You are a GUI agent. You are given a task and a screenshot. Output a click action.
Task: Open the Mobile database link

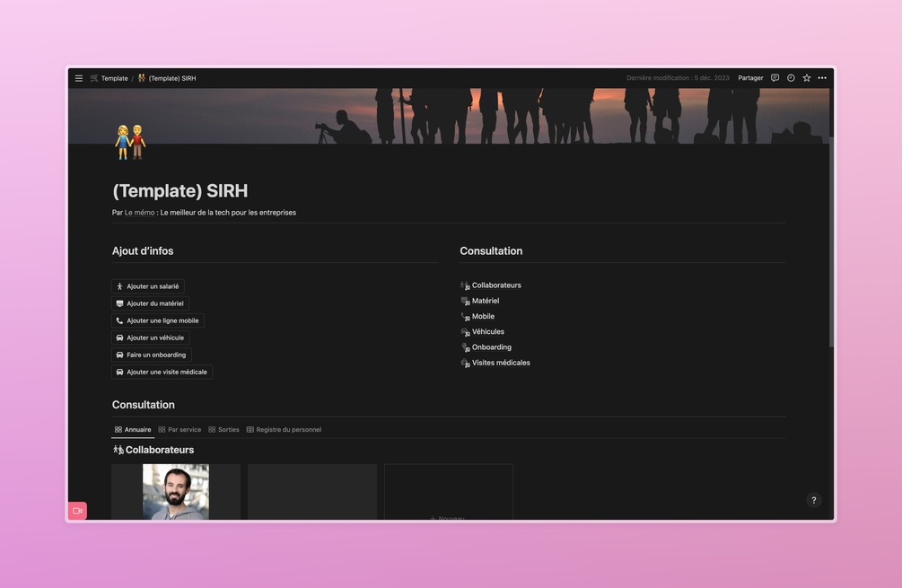point(483,316)
